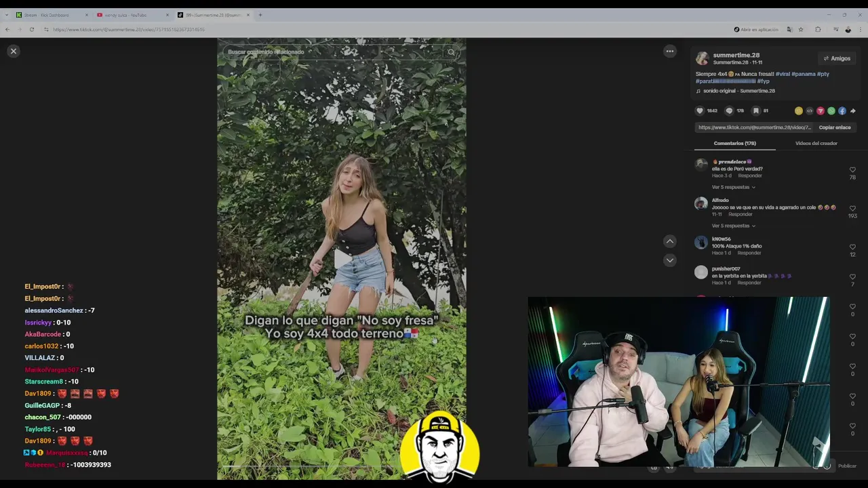
Task: Close the Kick Dashboard tab
Action: click(87, 15)
